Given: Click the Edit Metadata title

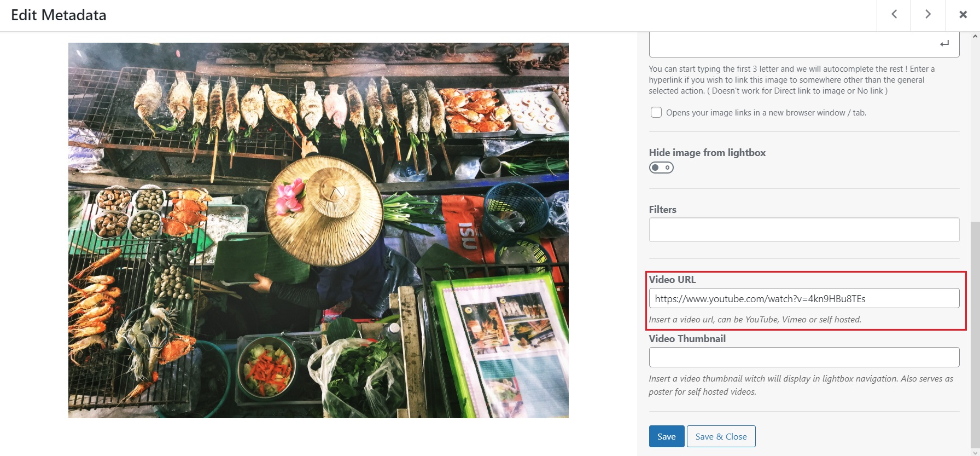Looking at the screenshot, I should coord(59,15).
